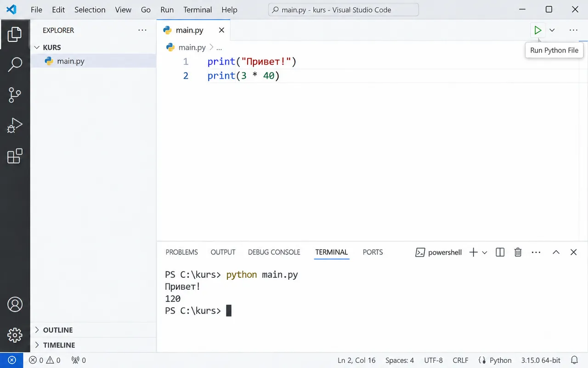Screen dimensions: 588x368
Task: Change the UTF-8 file encoding
Action: click(x=434, y=360)
